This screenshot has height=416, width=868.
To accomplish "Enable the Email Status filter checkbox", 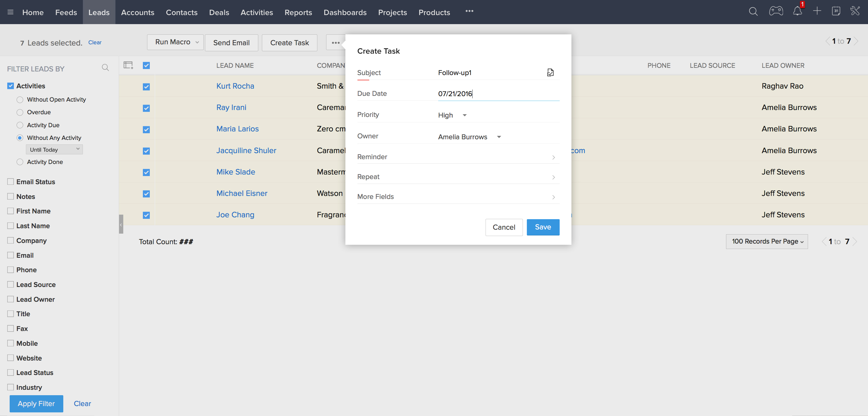I will point(11,182).
